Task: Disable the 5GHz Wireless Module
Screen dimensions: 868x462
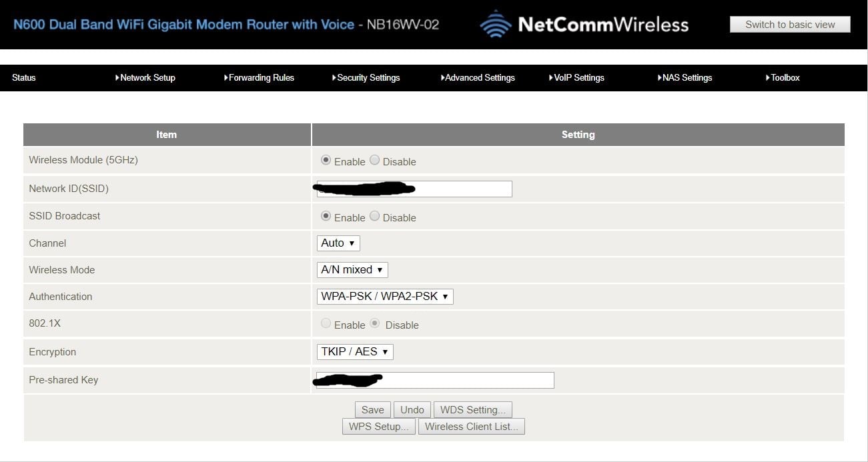Action: point(374,161)
